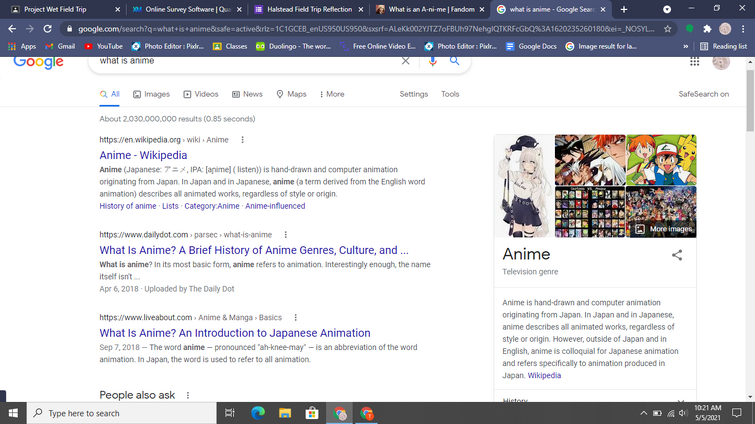Bookmark this page with the star icon
The height and width of the screenshot is (424, 755).
[667, 29]
